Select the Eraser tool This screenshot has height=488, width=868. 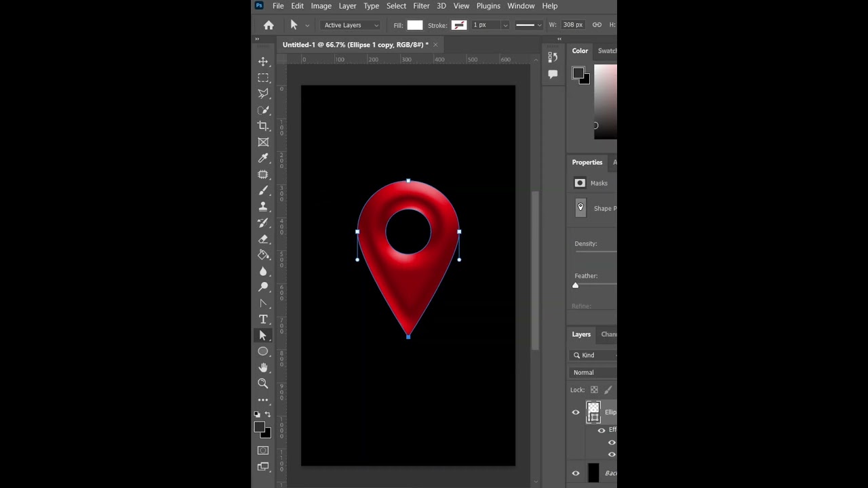click(x=263, y=239)
